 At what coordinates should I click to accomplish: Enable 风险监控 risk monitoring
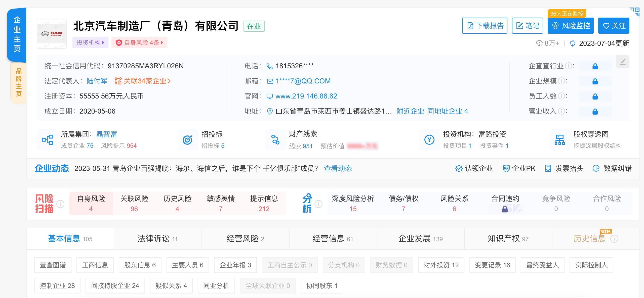click(571, 26)
